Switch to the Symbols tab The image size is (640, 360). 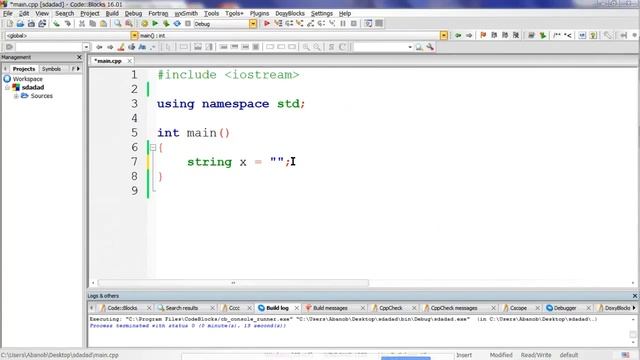tap(51, 69)
